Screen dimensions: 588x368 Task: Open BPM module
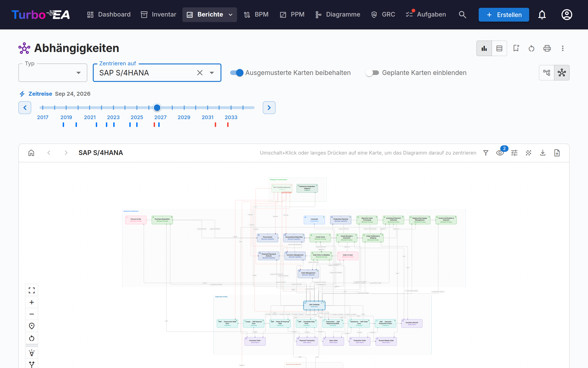(256, 14)
